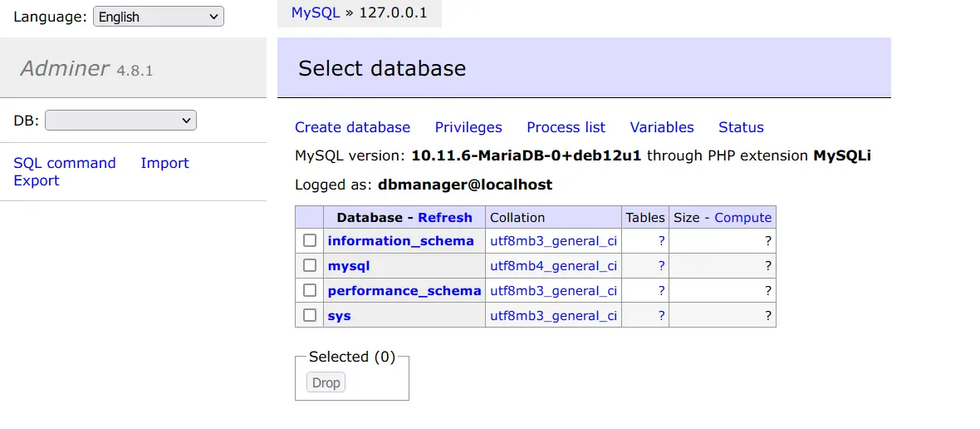980x429 pixels.
Task: Click the Import link in sidebar
Action: pyautogui.click(x=164, y=163)
